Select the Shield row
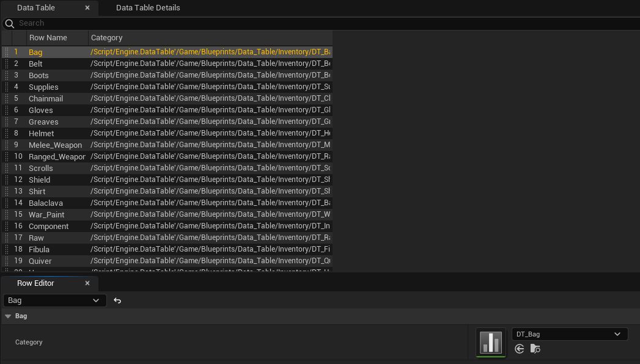 [167, 180]
